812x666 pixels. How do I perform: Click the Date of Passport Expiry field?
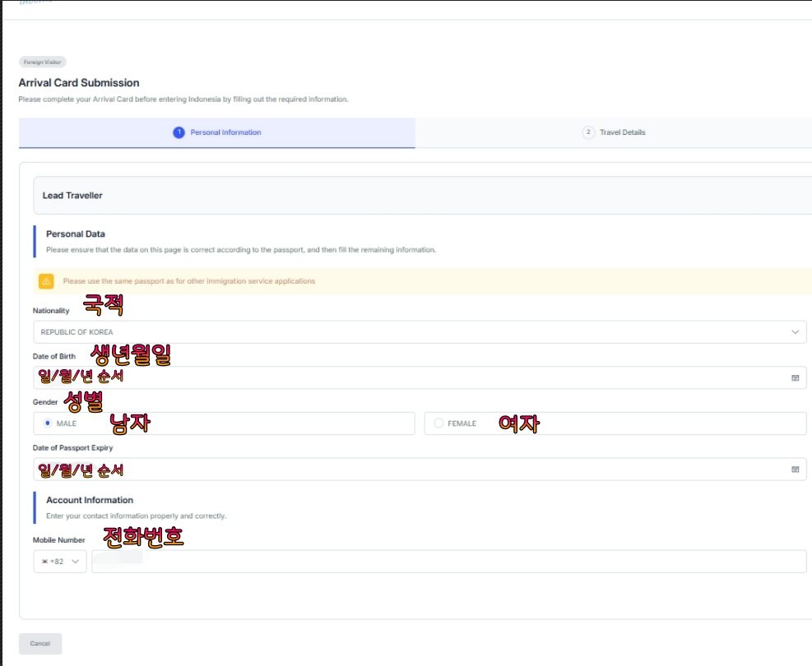coord(420,469)
